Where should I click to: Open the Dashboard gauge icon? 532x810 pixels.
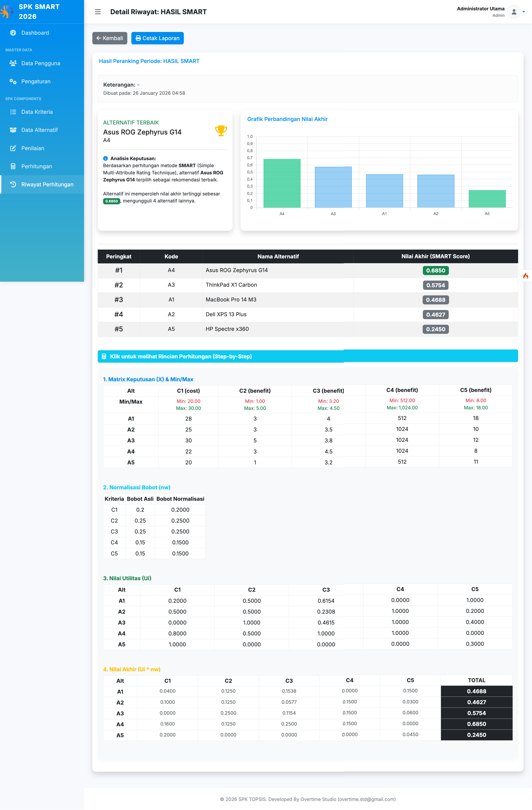[13, 33]
